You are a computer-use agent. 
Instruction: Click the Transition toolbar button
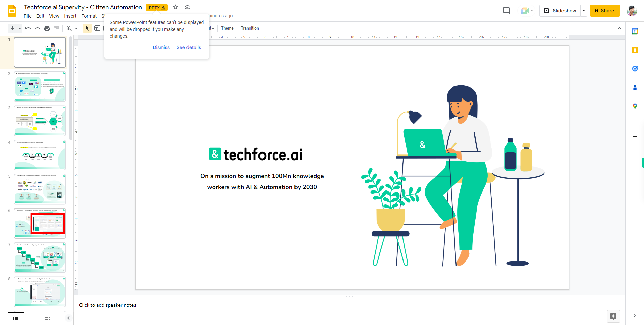250,28
